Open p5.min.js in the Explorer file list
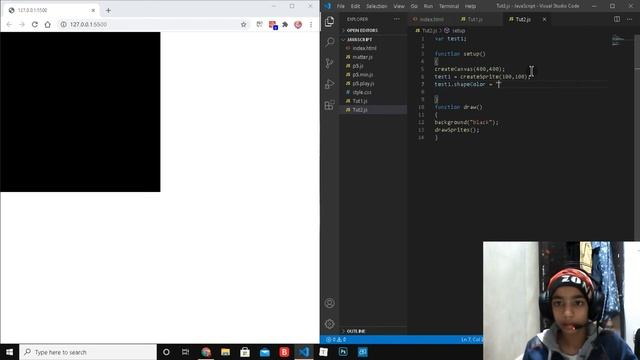Screen dimensions: 640x360 [x=373, y=75]
